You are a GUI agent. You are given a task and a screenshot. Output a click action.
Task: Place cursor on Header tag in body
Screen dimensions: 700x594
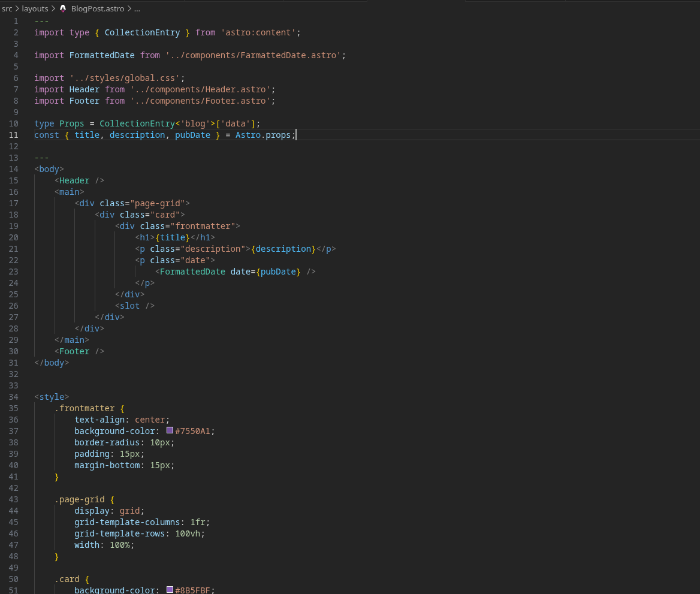click(74, 180)
